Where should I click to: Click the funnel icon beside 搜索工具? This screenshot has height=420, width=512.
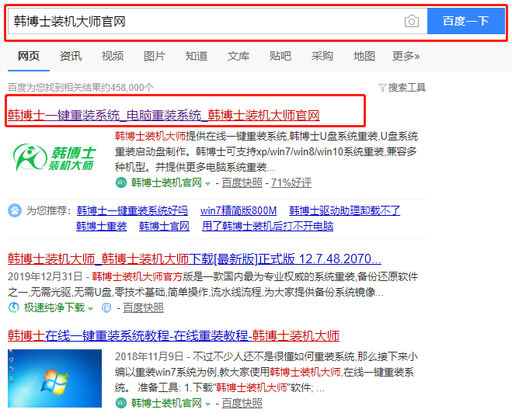382,88
